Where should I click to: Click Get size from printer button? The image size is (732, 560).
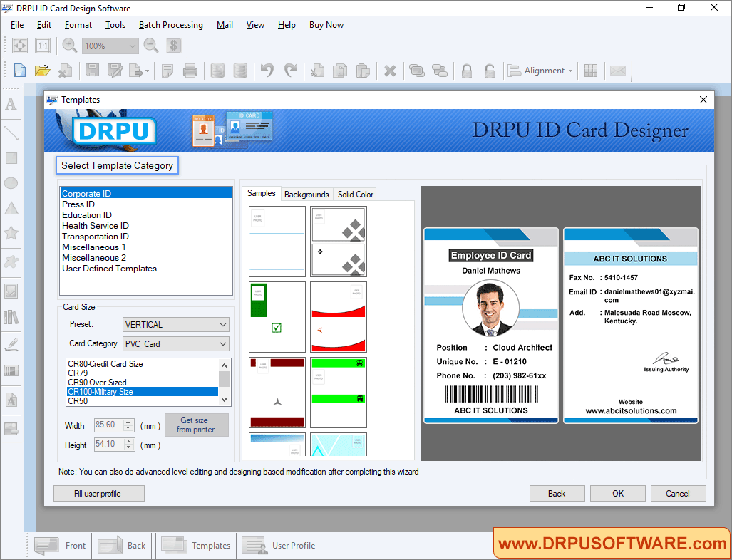[x=197, y=425]
